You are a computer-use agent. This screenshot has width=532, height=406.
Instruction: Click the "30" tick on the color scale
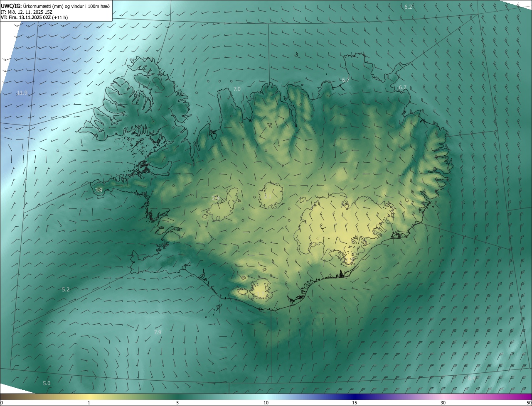(x=443, y=403)
